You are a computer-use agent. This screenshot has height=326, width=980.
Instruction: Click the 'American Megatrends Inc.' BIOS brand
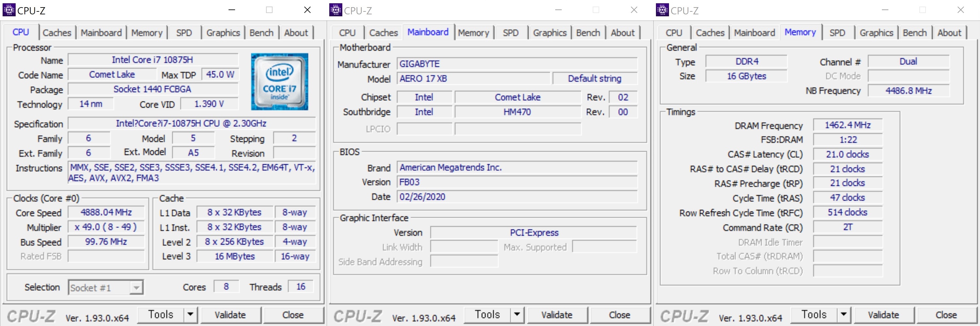[517, 167]
